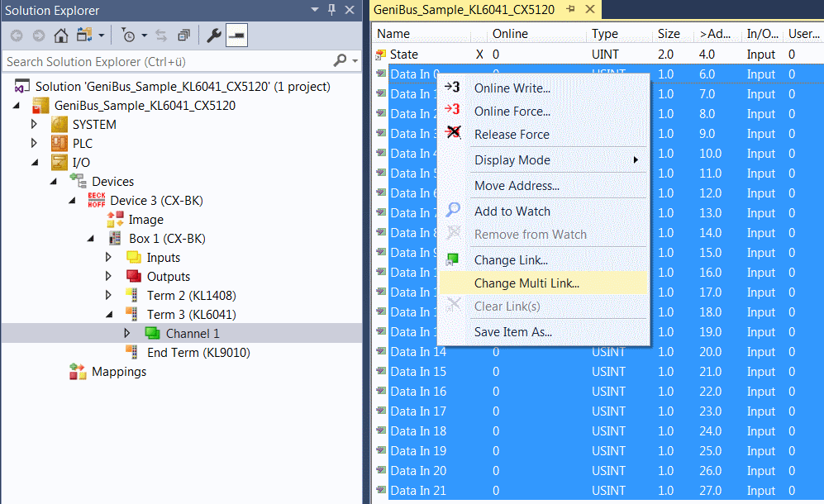This screenshot has width=824, height=504.
Task: Click the Beckhoff Device 3 icon
Action: coord(96,200)
